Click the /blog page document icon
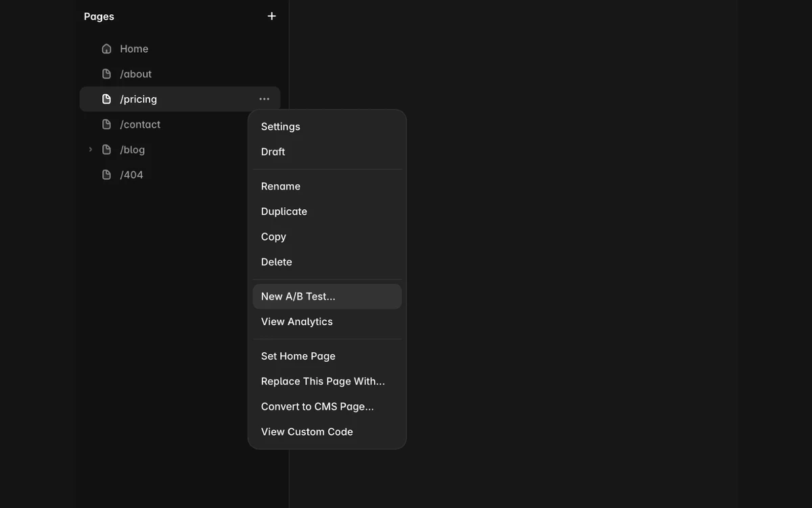The height and width of the screenshot is (508, 812). point(106,150)
